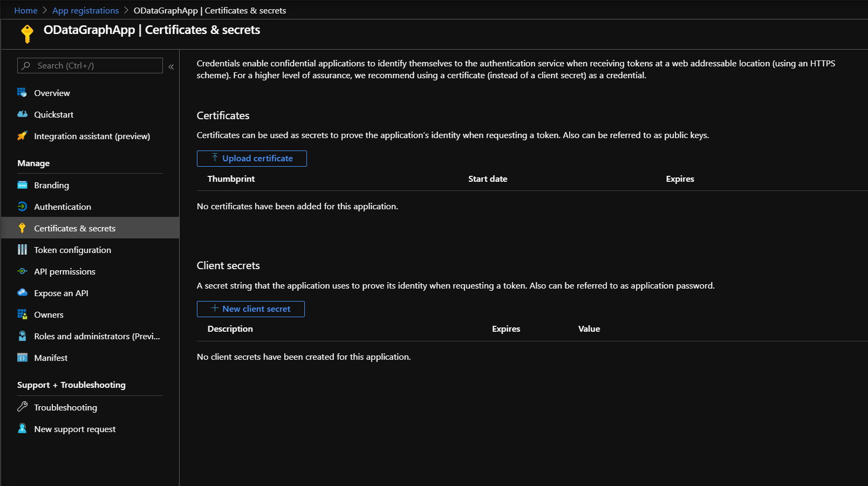Screen dimensions: 868x486
Task: Click the key icon beside the ODataGraphApp title
Action: (27, 33)
